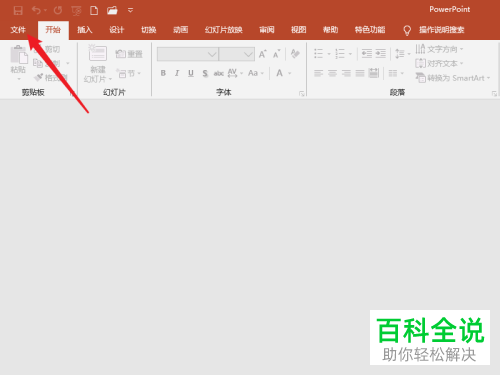This screenshot has width=500, height=375.
Task: Click the 粘贴 paste icon
Action: (19, 54)
